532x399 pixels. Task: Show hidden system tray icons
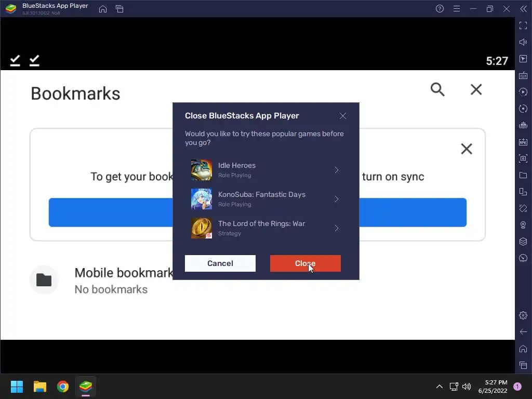tap(440, 387)
